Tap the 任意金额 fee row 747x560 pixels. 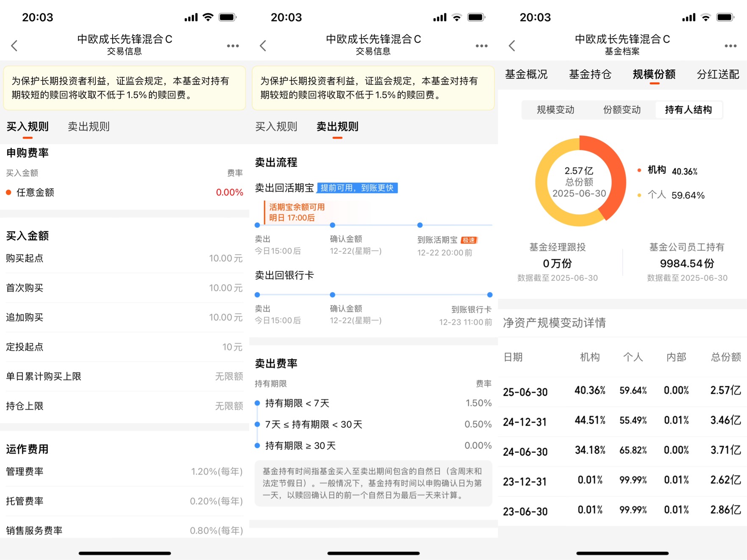click(125, 192)
